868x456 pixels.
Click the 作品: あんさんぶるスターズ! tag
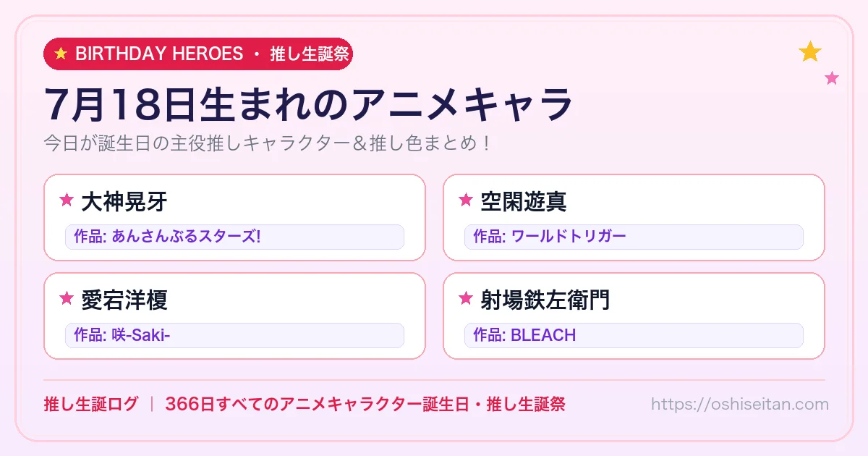(x=234, y=237)
